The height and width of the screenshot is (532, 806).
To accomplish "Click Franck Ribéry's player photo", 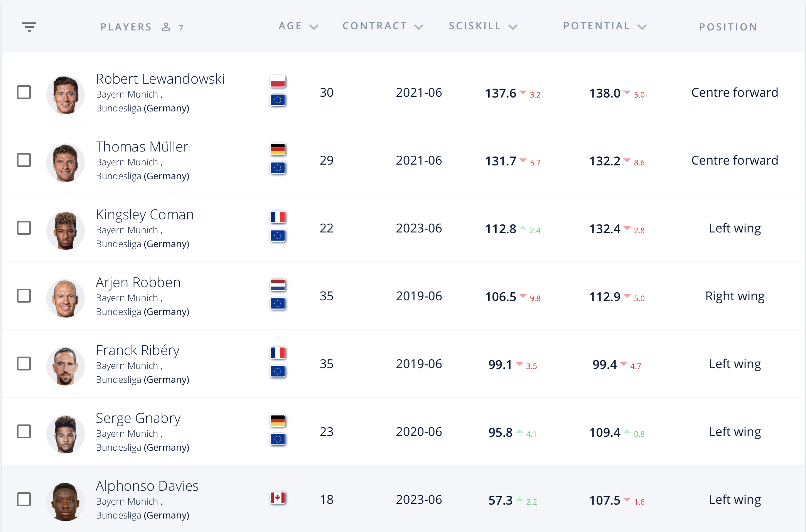I will [x=66, y=366].
